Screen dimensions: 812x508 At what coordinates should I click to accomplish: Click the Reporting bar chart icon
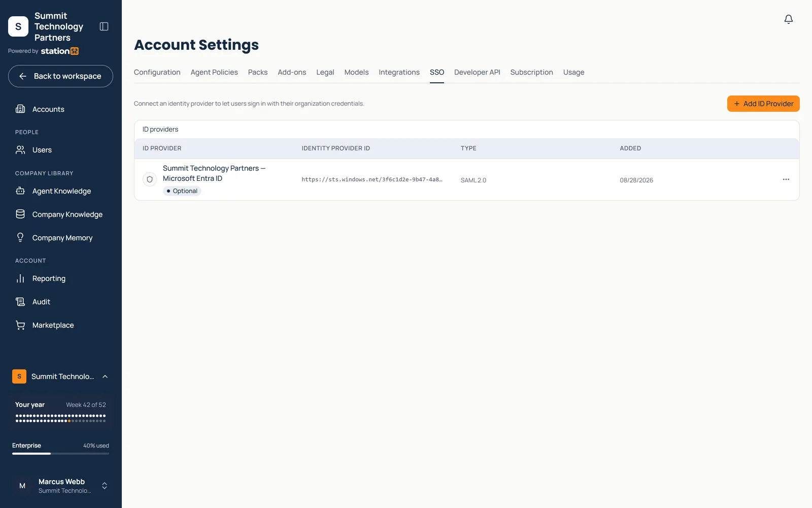tap(20, 278)
